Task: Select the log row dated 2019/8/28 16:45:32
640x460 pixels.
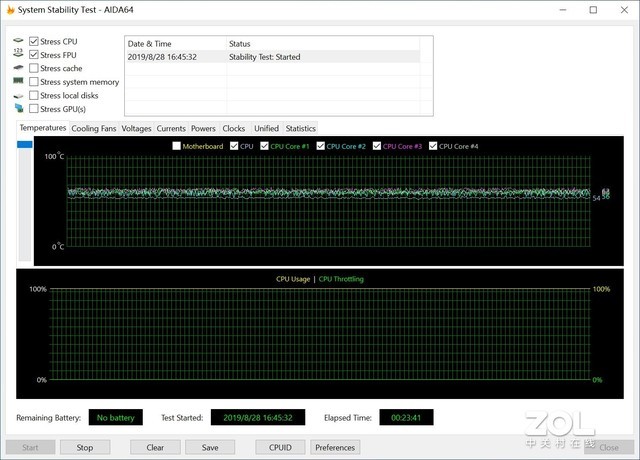Action: pos(272,57)
